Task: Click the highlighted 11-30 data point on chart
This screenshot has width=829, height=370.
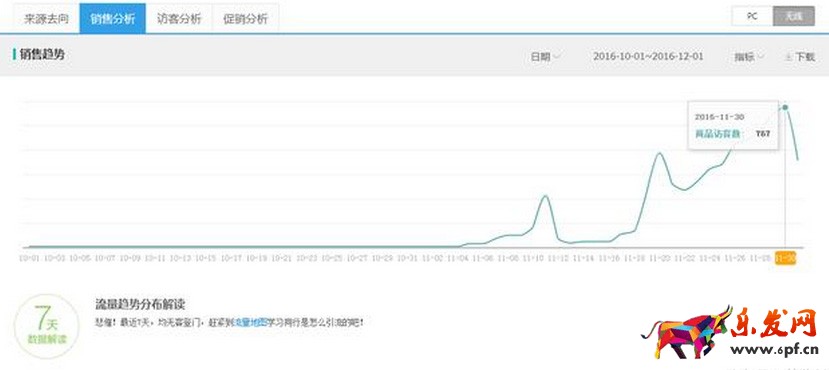Action: click(x=785, y=107)
